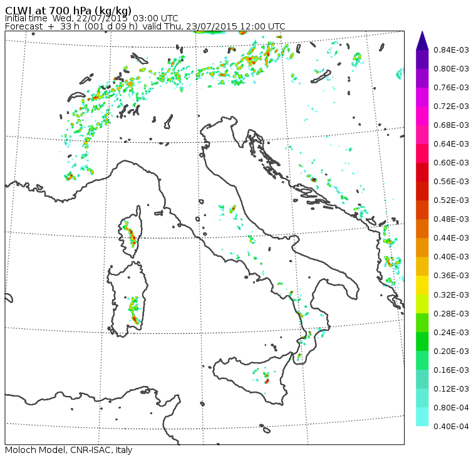Viewport: 476px width, 458px height.
Task: Click the cloud water patch over Sardinia
Action: pyautogui.click(x=134, y=311)
